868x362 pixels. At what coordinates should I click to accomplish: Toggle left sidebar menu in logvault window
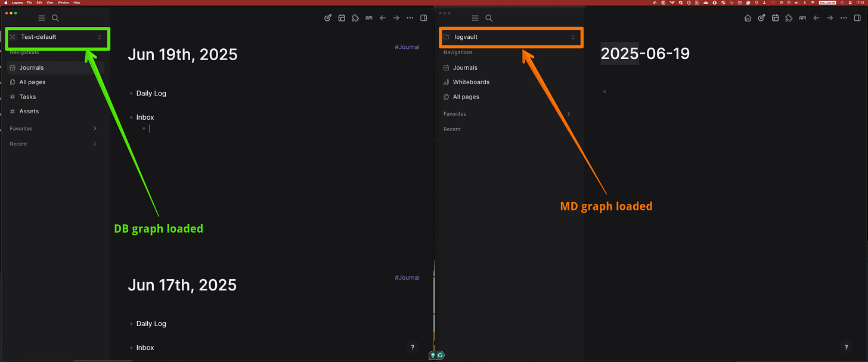coord(475,18)
